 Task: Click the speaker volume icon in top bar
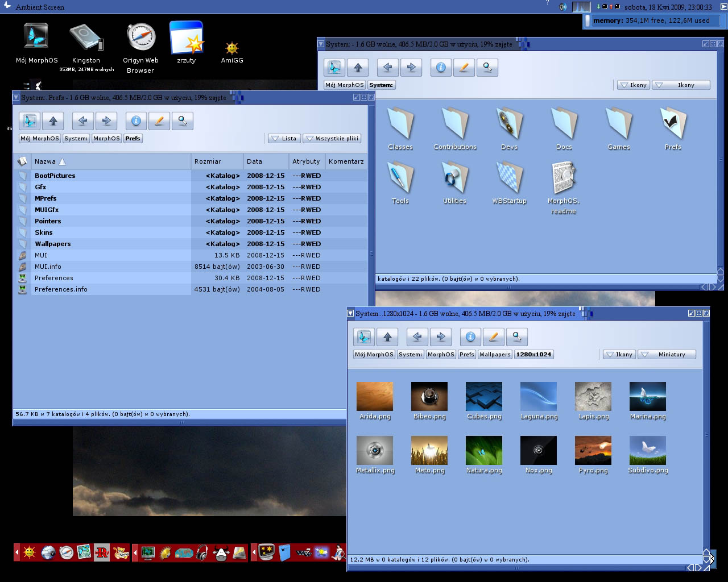click(563, 7)
